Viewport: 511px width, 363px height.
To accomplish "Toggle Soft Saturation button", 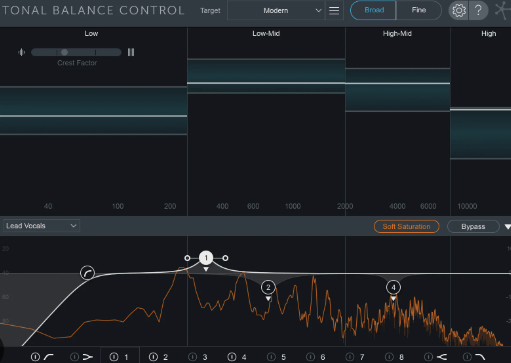I will coord(406,227).
